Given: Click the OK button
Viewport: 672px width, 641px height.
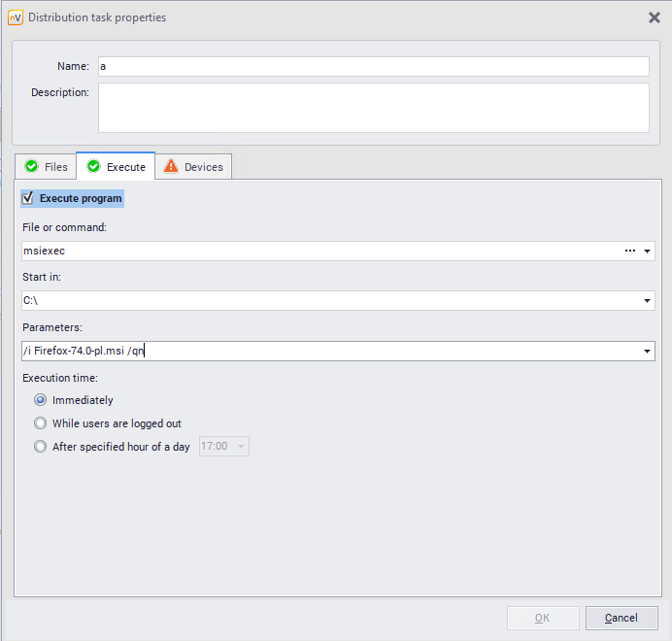Looking at the screenshot, I should pyautogui.click(x=542, y=618).
